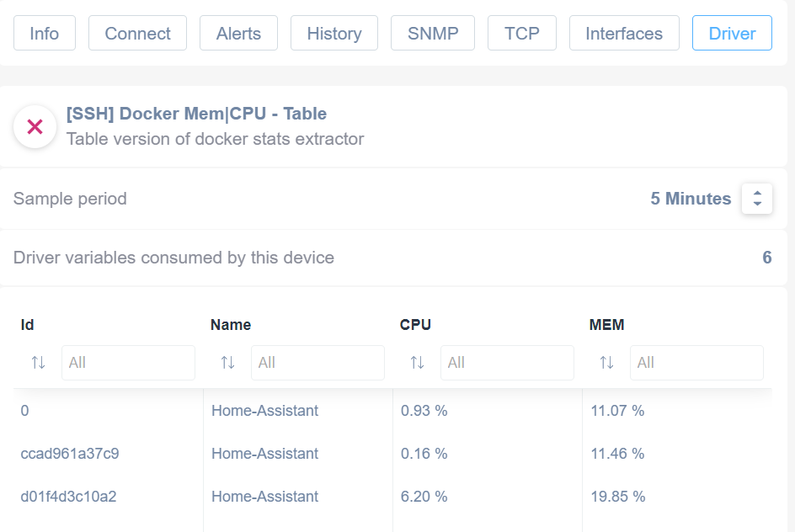Select the Driver tab

click(732, 34)
